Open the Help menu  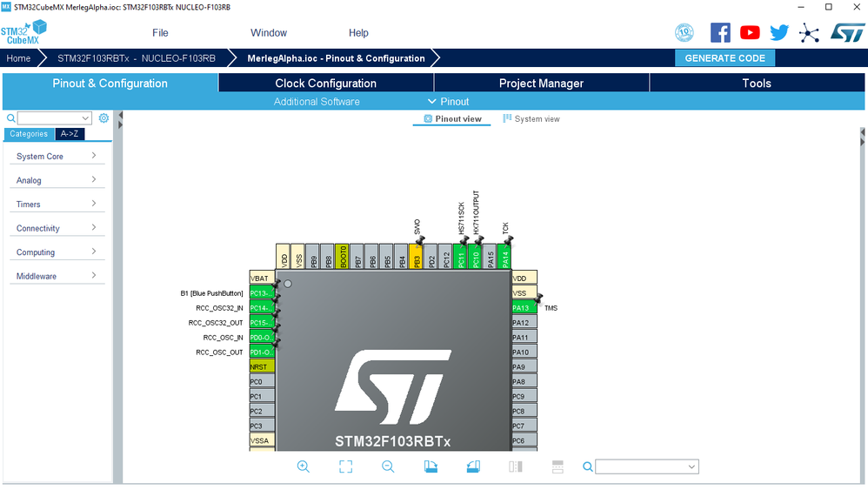pos(358,33)
